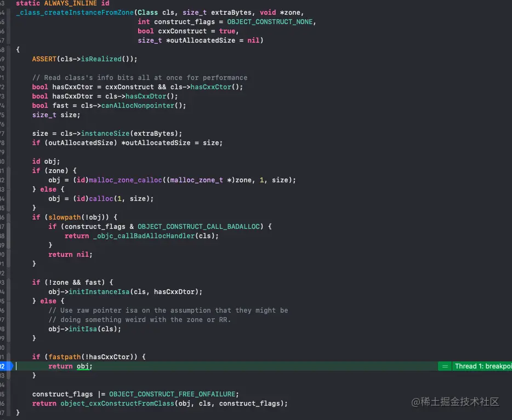Click the instanceSize method call
The width and height of the screenshot is (512, 420).
point(105,134)
